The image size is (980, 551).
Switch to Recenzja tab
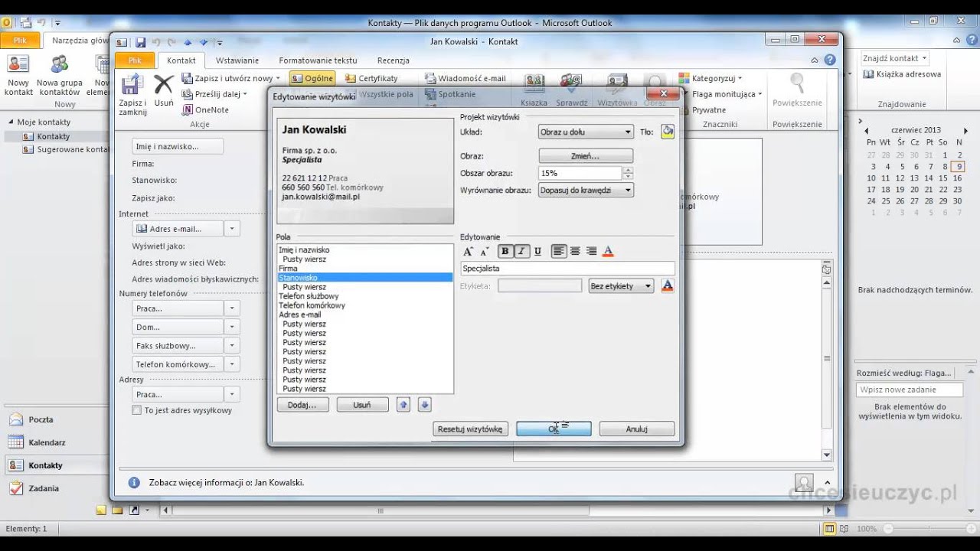pos(394,60)
